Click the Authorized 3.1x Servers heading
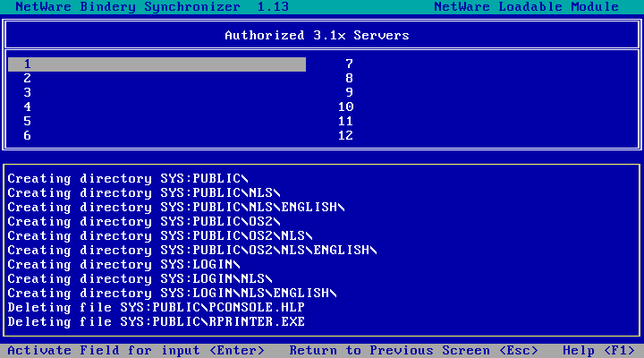 317,35
